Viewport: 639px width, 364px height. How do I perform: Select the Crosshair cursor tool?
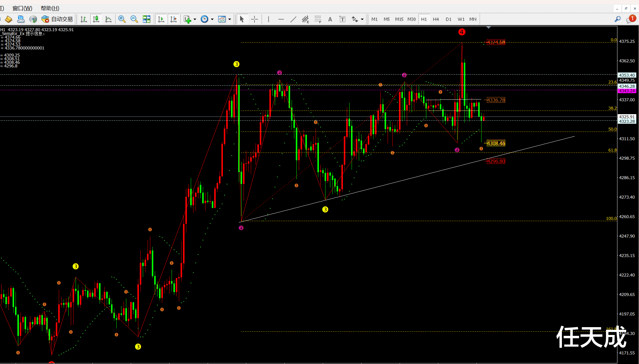point(254,19)
